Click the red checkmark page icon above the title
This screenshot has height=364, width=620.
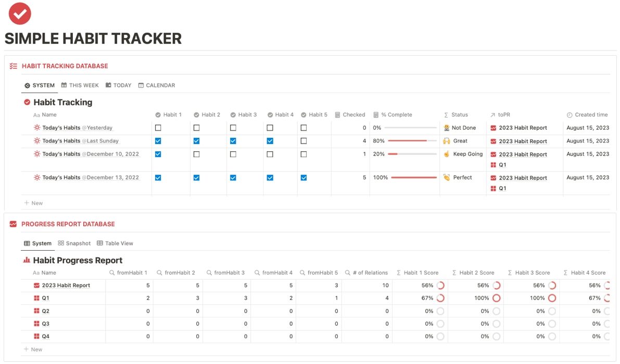click(20, 14)
